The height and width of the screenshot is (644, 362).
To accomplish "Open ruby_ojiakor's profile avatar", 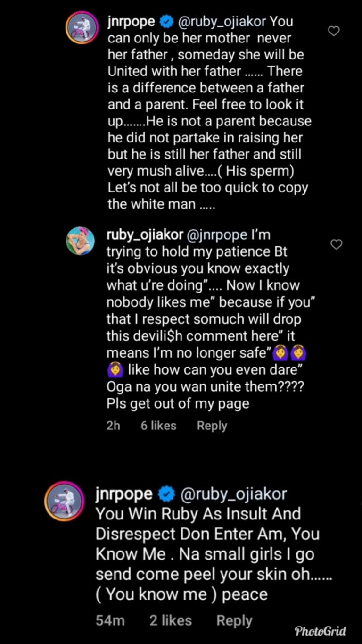I will click(80, 241).
